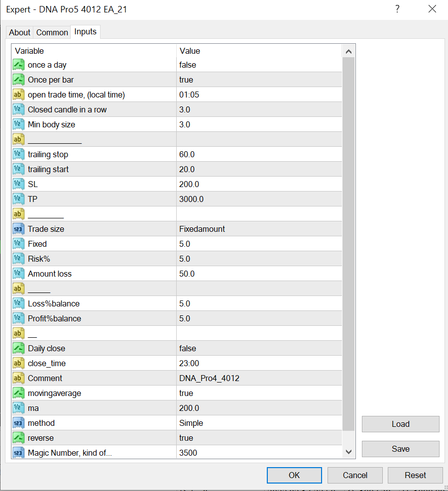Switch to the About tab

(x=19, y=32)
